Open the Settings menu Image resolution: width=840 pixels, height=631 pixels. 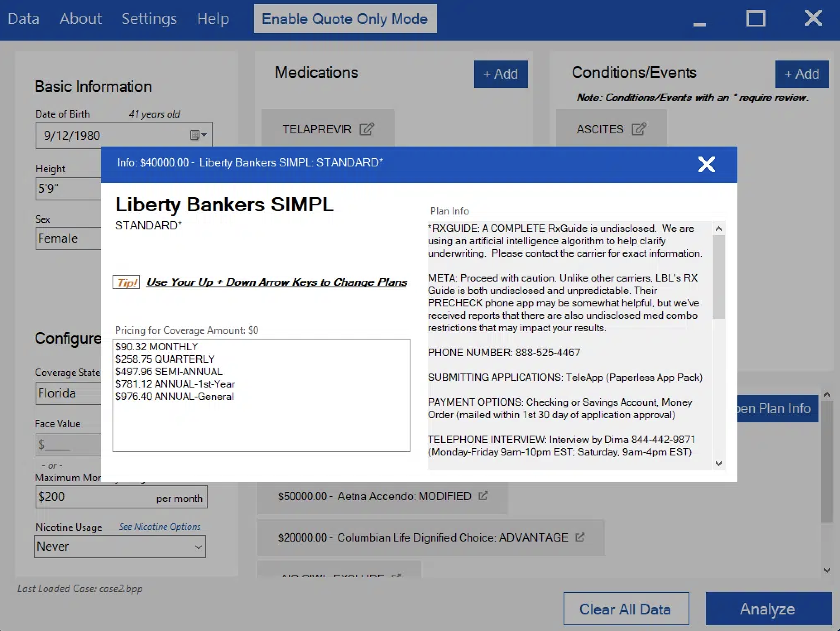click(149, 19)
